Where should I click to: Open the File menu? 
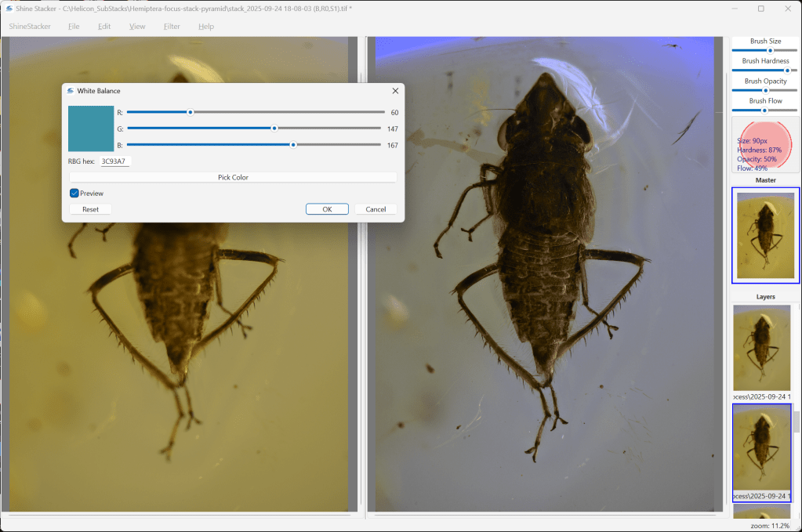[74, 27]
